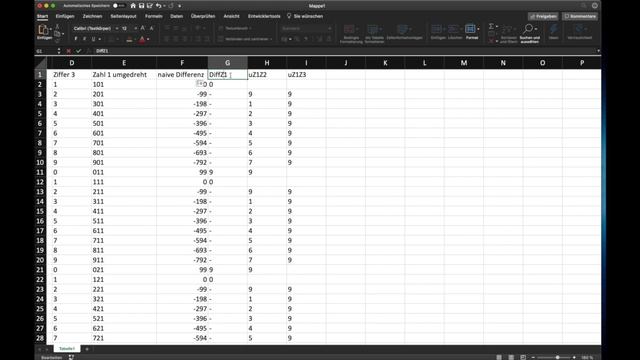Image resolution: width=640 pixels, height=360 pixels.
Task: Click the search magnifier in title bar
Action: [584, 6]
